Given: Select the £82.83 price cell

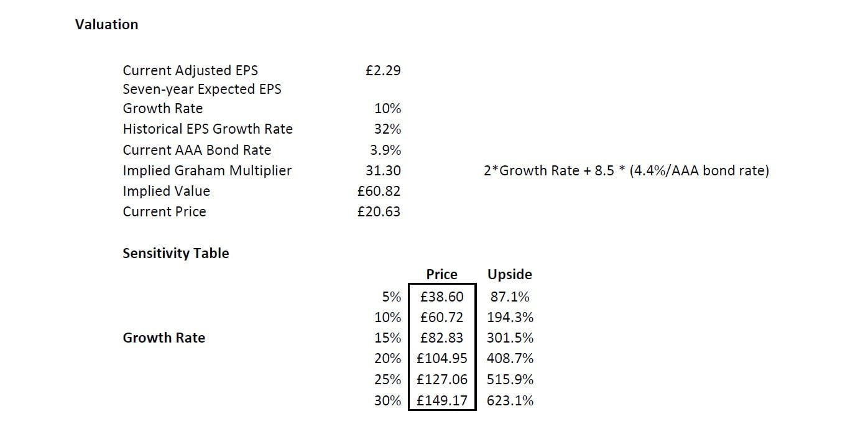Looking at the screenshot, I should 441,338.
